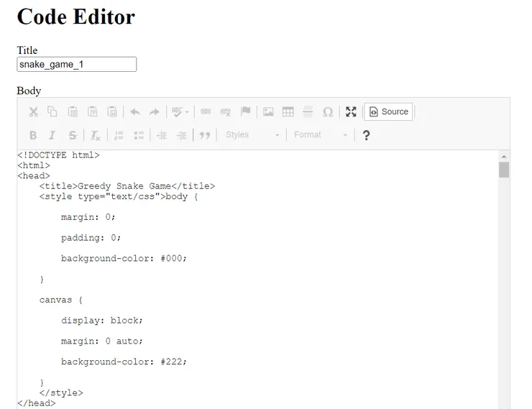The image size is (532, 409).
Task: Click the editor scrollbar up arrow
Action: pyautogui.click(x=504, y=157)
